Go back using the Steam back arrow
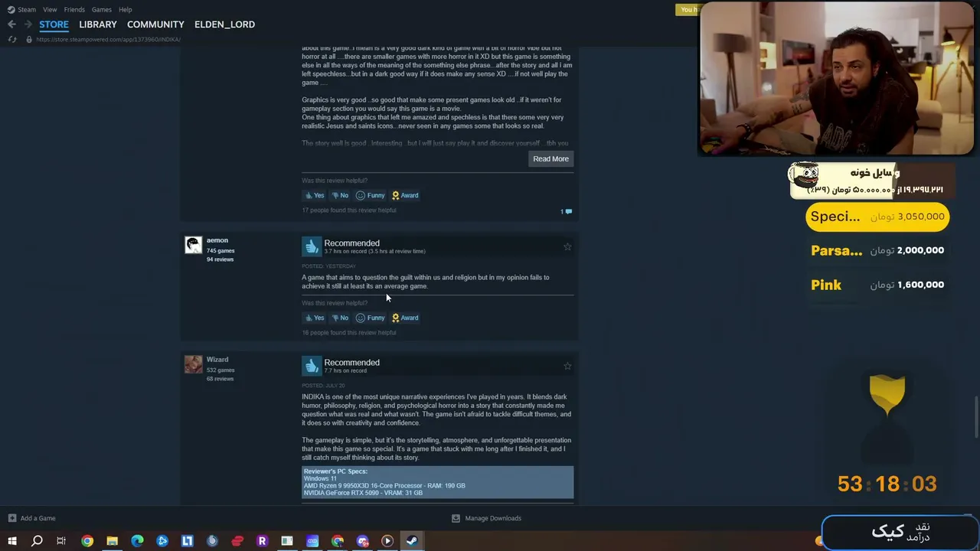This screenshot has height=551, width=980. tap(11, 24)
